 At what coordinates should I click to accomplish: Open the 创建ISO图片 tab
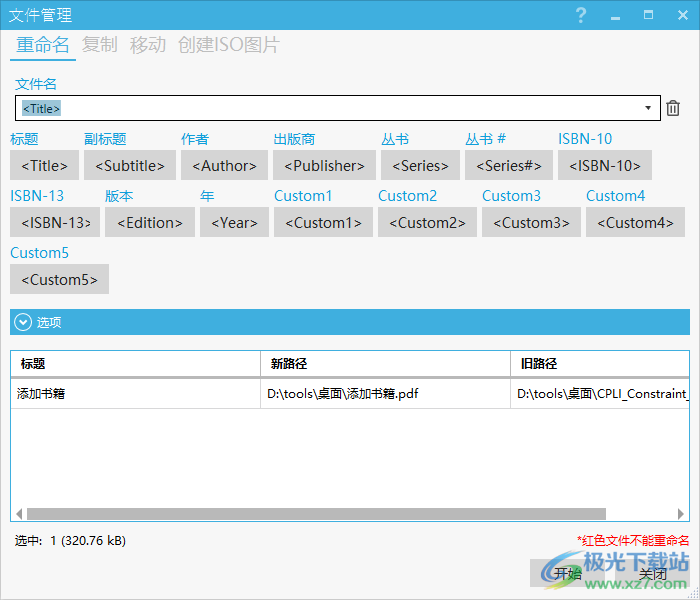click(x=229, y=45)
